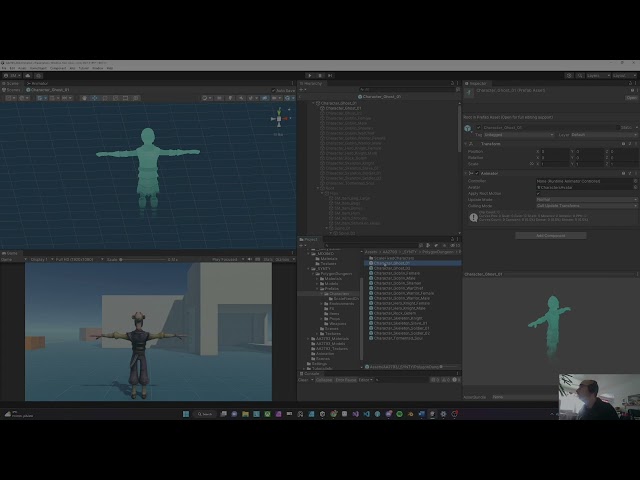Mute Game view audio icon
The width and height of the screenshot is (640, 480).
click(250, 259)
